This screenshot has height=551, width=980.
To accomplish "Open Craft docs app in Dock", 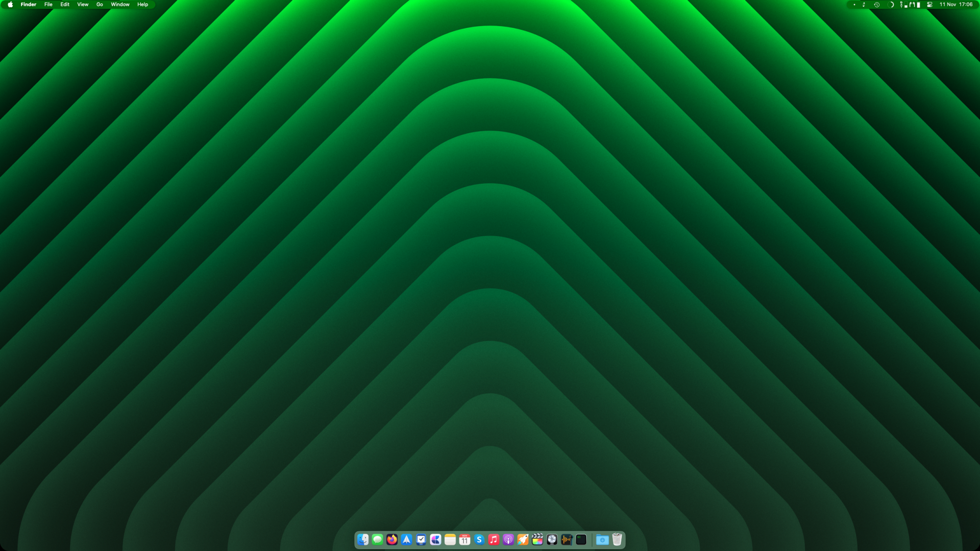I will click(436, 539).
